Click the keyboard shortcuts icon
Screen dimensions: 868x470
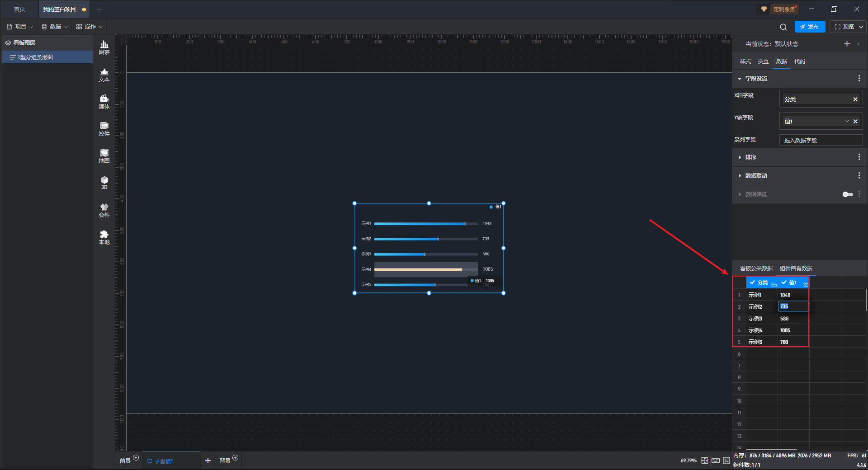[x=716, y=461]
